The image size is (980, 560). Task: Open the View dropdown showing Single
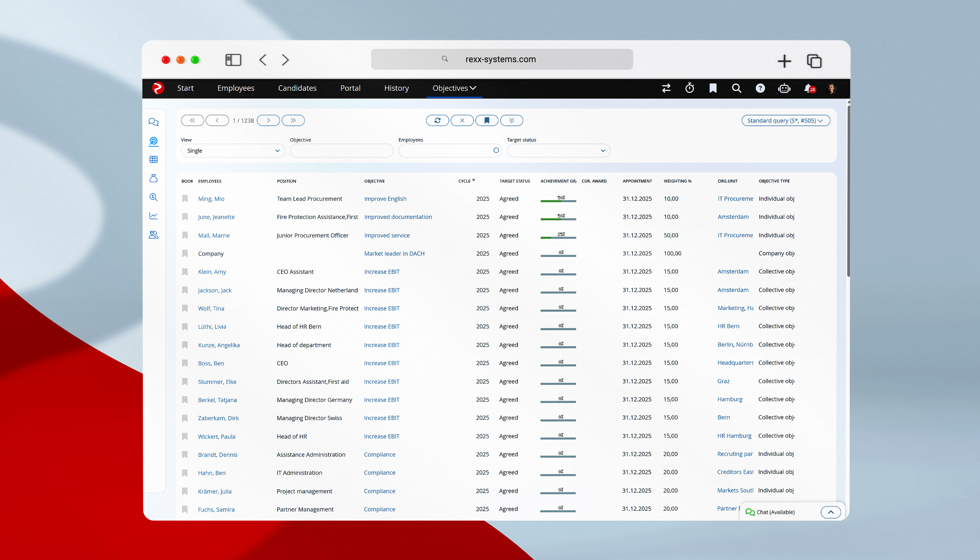click(x=233, y=150)
